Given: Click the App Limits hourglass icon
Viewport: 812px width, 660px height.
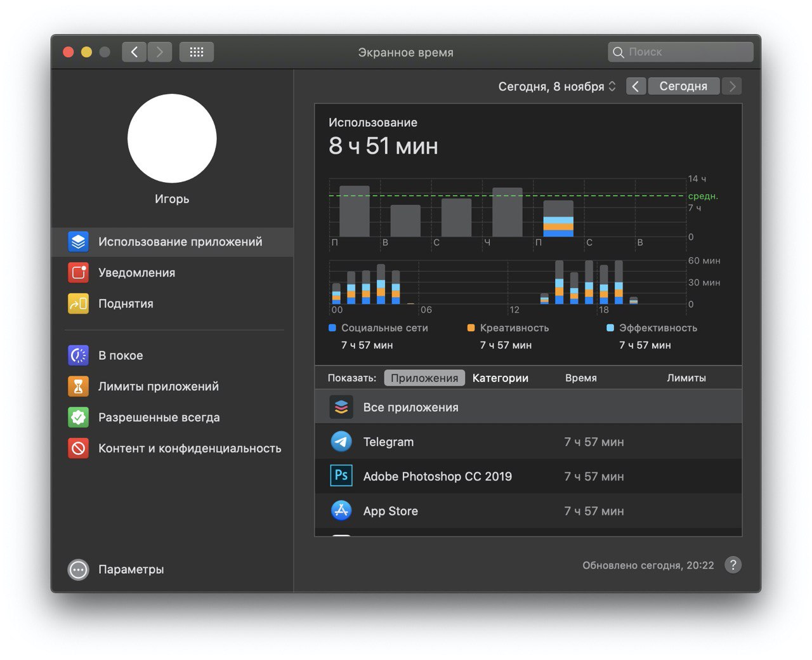Looking at the screenshot, I should click(x=79, y=386).
